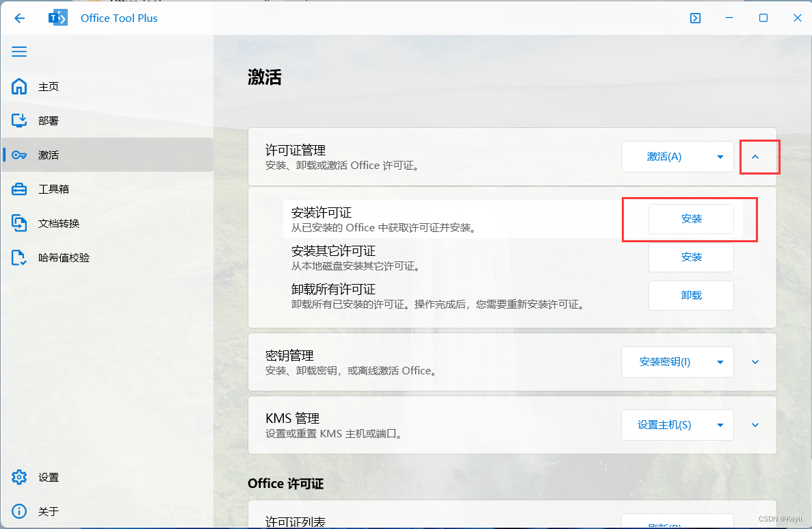Click 安装 next to 安装许可证

point(690,218)
